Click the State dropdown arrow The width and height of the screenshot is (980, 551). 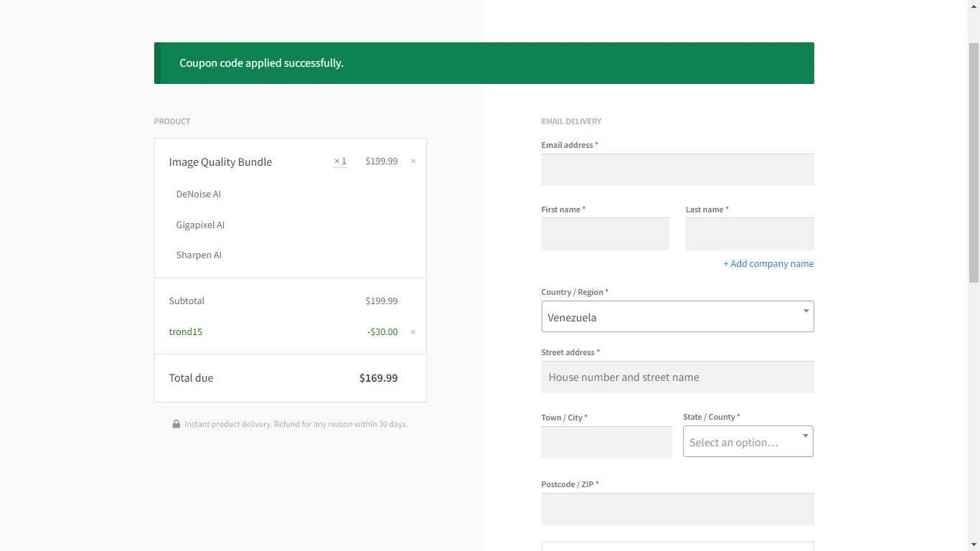point(805,436)
